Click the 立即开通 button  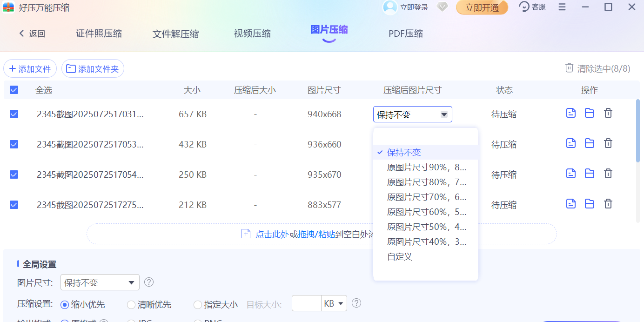point(482,7)
